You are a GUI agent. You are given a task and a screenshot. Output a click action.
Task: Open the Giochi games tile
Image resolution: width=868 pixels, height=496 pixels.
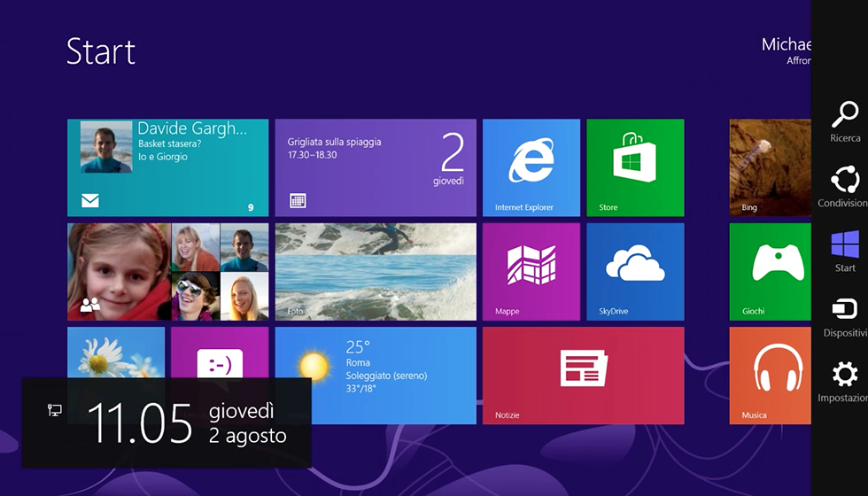click(770, 271)
